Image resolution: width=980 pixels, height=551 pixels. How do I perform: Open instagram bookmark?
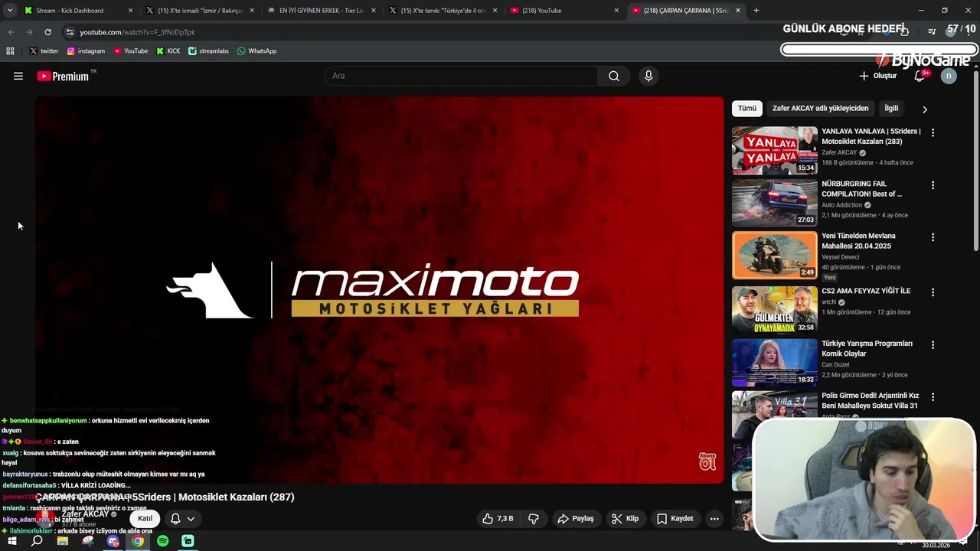pyautogui.click(x=86, y=51)
